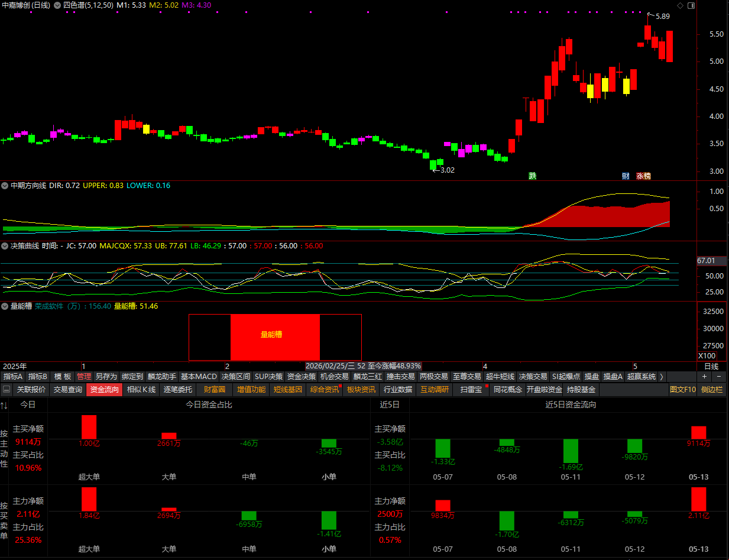Image resolution: width=729 pixels, height=560 pixels.
Task: Click the square icon at chart top-right
Action: click(x=691, y=5)
